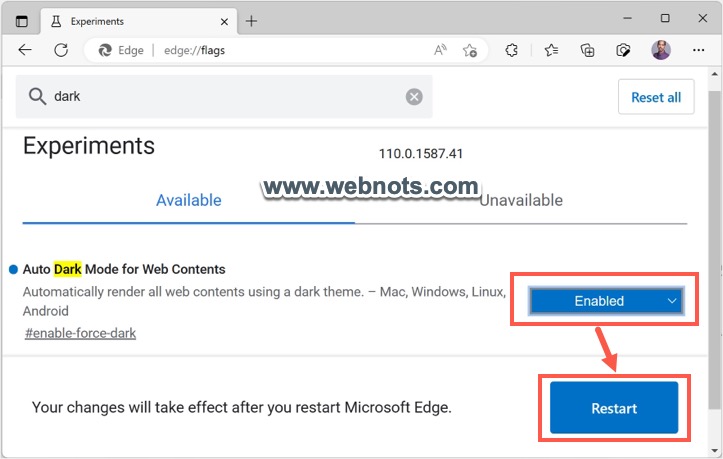Clear the dark search text
This screenshot has height=459, width=723.
coord(414,97)
